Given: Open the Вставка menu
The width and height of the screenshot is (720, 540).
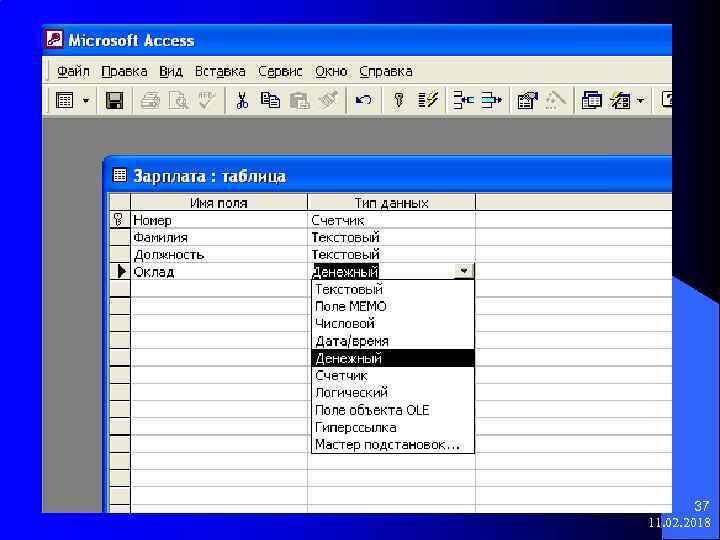Looking at the screenshot, I should (x=220, y=71).
